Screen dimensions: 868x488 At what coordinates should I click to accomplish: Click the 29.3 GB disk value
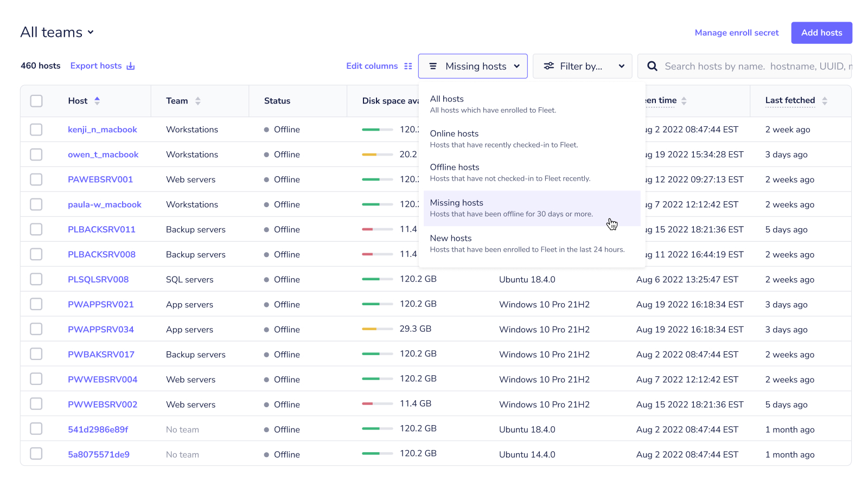[x=416, y=329]
